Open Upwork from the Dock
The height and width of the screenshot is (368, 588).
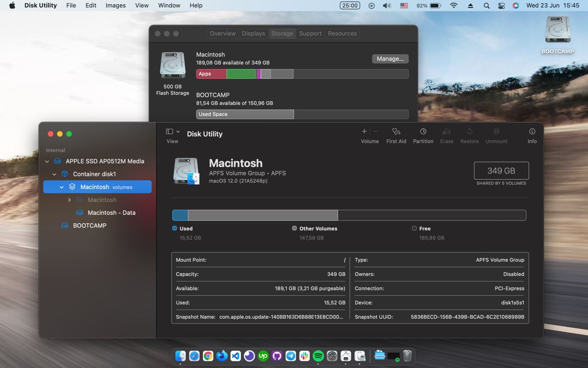263,356
